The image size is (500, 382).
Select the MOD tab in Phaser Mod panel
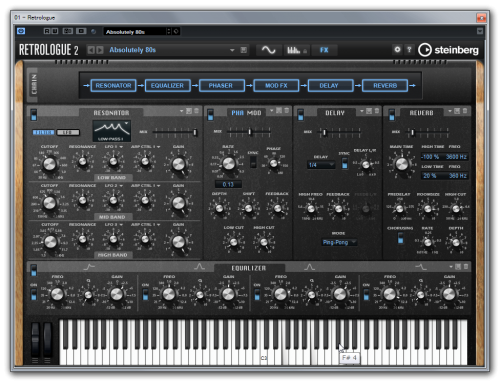(254, 113)
